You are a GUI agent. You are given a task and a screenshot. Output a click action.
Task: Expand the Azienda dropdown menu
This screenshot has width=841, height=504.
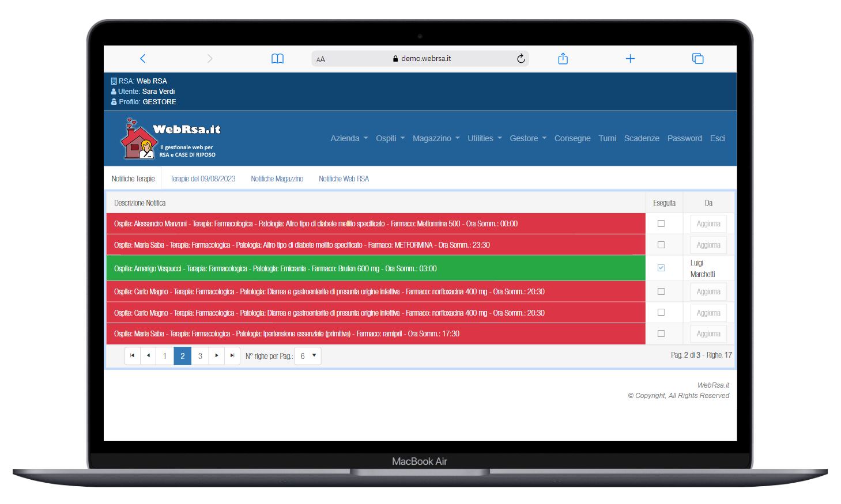click(x=349, y=138)
